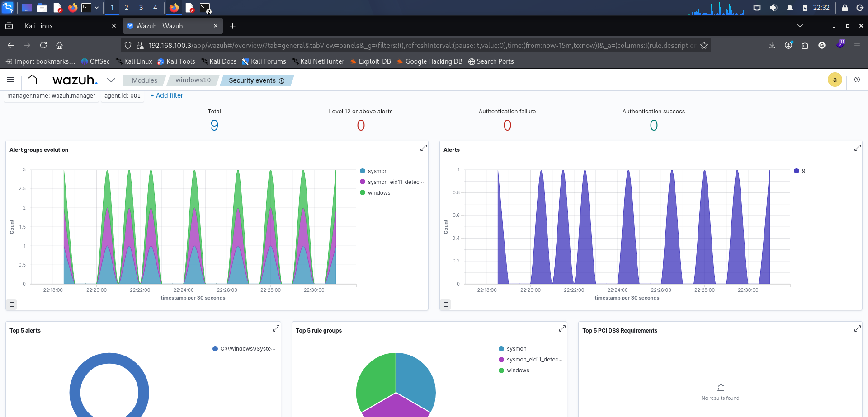Open the help icon in the Wazuh header
The image size is (868, 417).
click(857, 80)
